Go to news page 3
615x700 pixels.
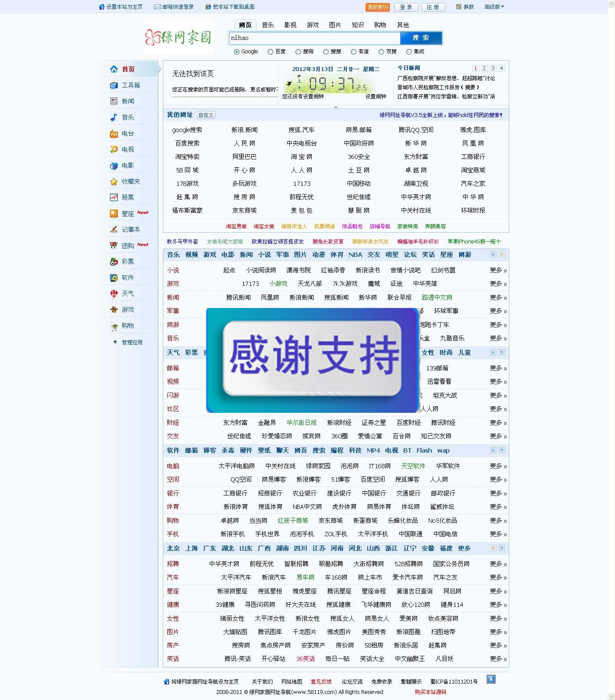coord(493,68)
